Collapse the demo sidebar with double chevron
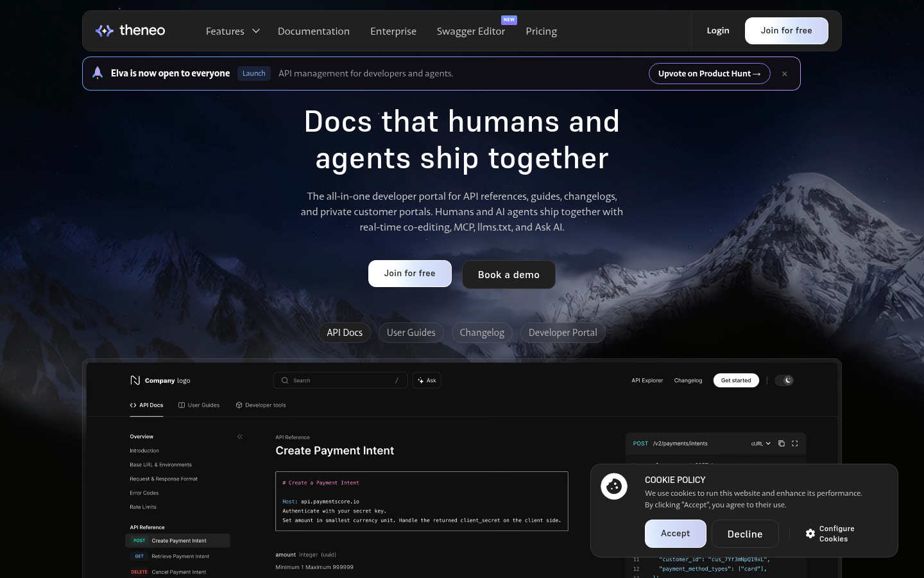This screenshot has height=578, width=924. tap(240, 437)
